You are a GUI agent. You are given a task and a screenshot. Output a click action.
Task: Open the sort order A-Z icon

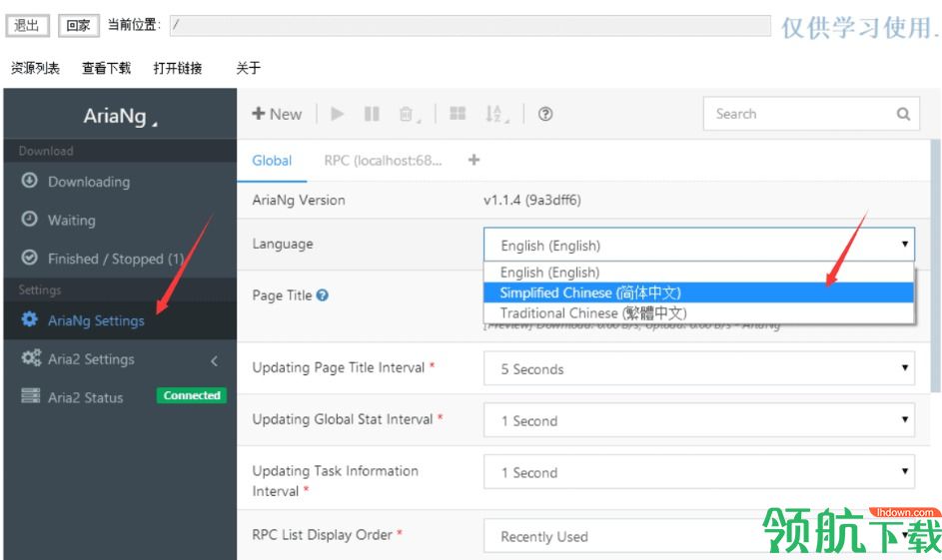point(493,114)
